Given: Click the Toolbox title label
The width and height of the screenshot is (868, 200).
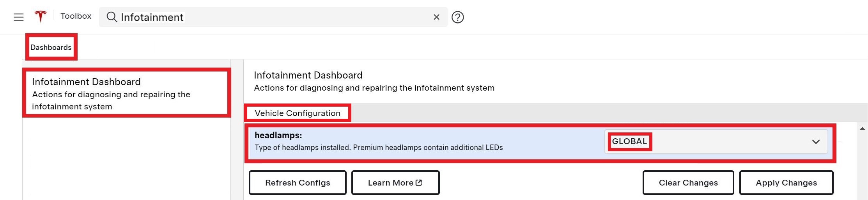Looking at the screenshot, I should click(x=76, y=16).
